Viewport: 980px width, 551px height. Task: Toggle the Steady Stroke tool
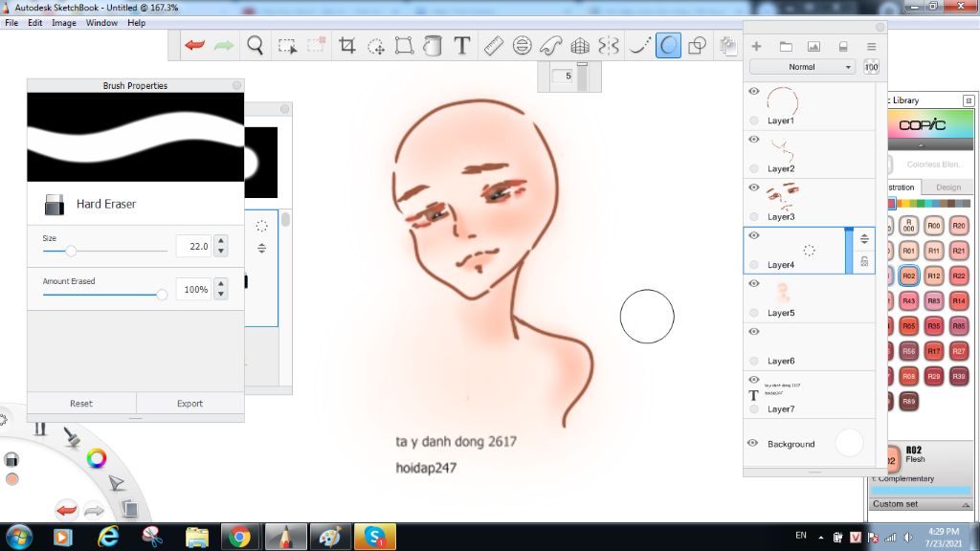coord(638,46)
